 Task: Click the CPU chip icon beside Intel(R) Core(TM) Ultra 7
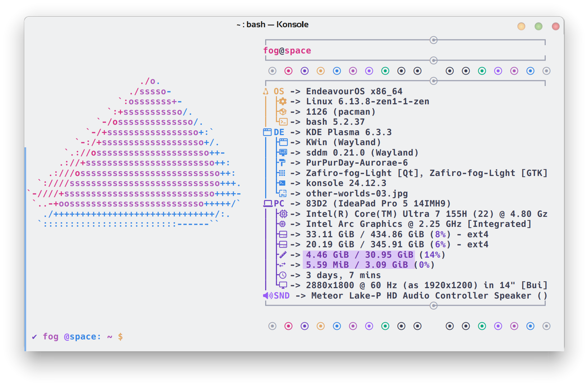(283, 214)
